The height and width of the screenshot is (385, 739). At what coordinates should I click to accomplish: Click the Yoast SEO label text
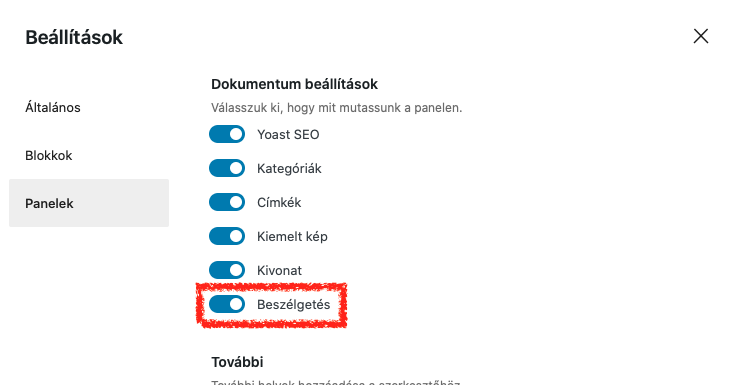(x=288, y=135)
